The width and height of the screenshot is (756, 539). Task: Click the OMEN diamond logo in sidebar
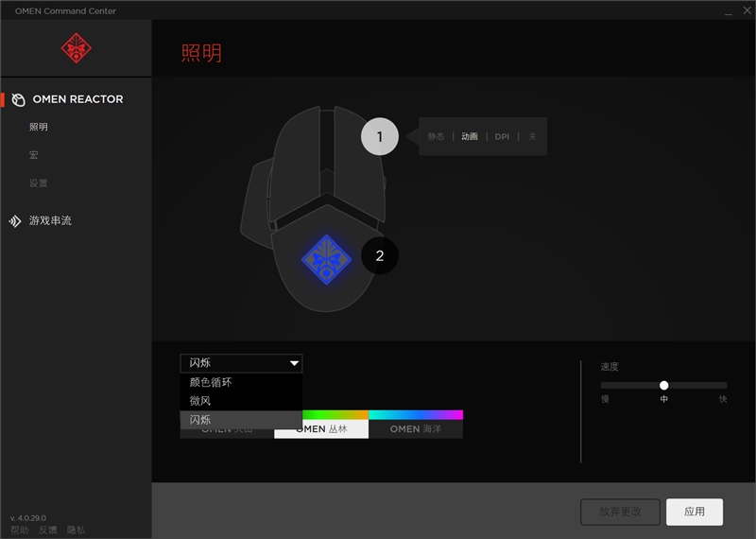(x=77, y=48)
